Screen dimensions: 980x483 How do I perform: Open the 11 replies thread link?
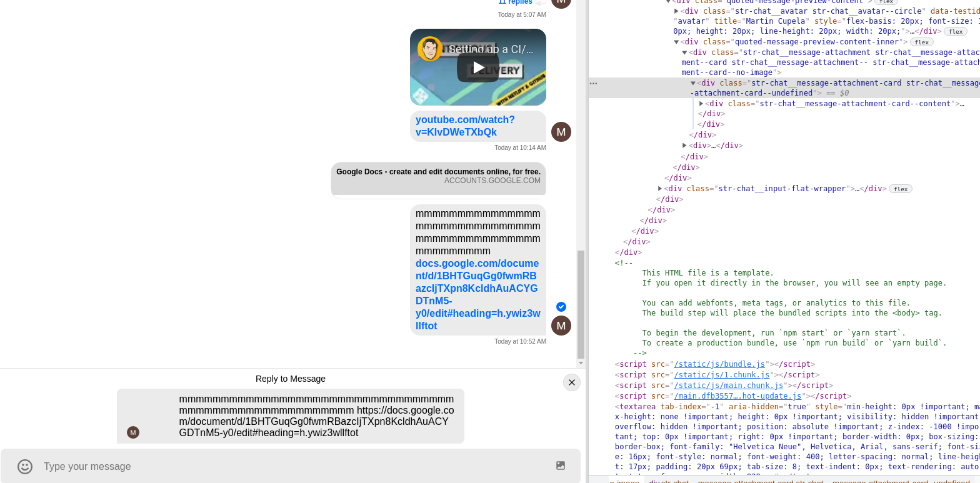515,2
